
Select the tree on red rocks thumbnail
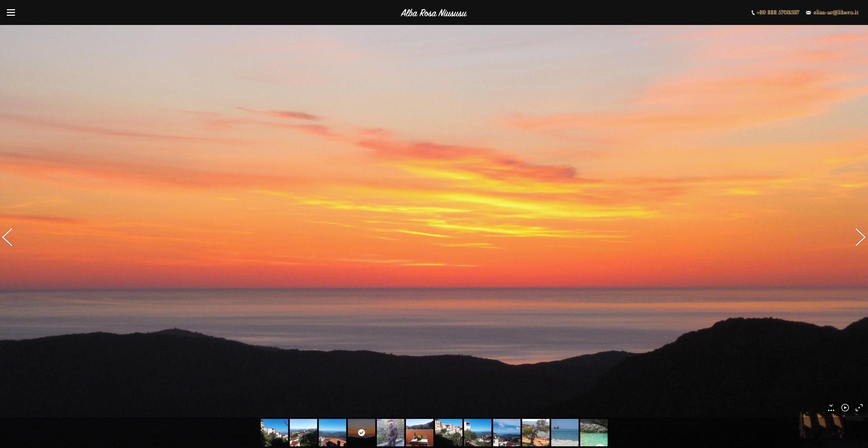tap(536, 433)
